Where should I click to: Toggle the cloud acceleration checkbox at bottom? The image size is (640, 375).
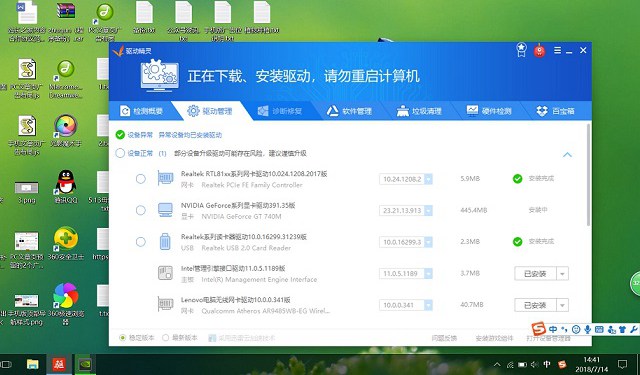coord(212,338)
